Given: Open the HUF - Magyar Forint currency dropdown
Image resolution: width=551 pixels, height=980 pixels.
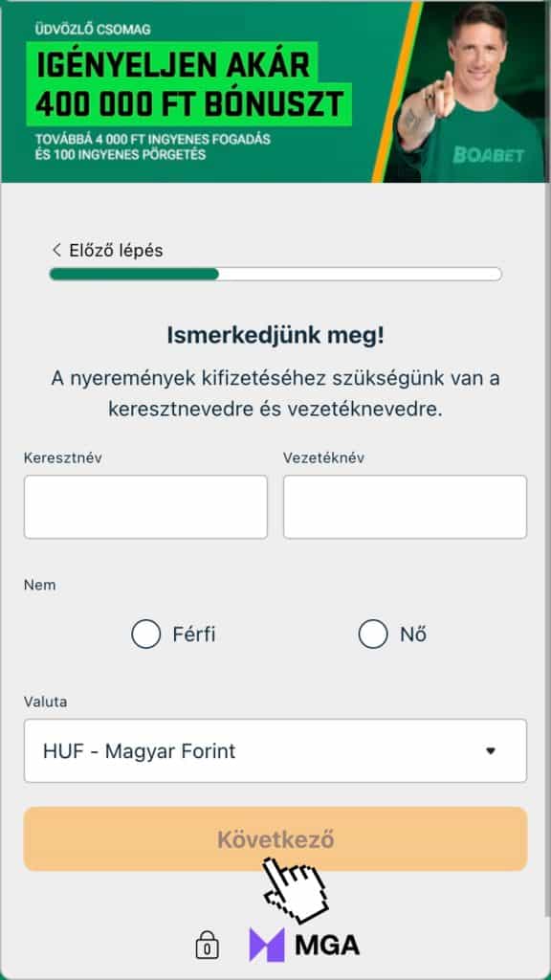Looking at the screenshot, I should 275,750.
